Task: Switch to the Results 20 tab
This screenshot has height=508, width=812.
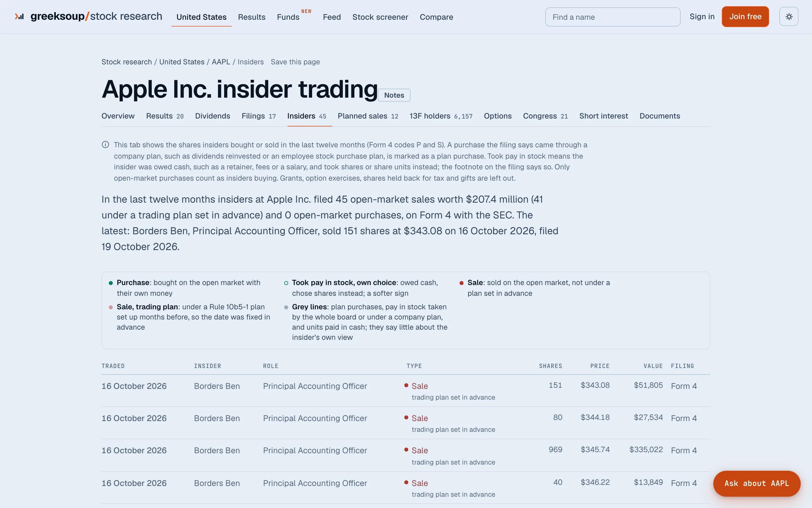Action: point(165,116)
